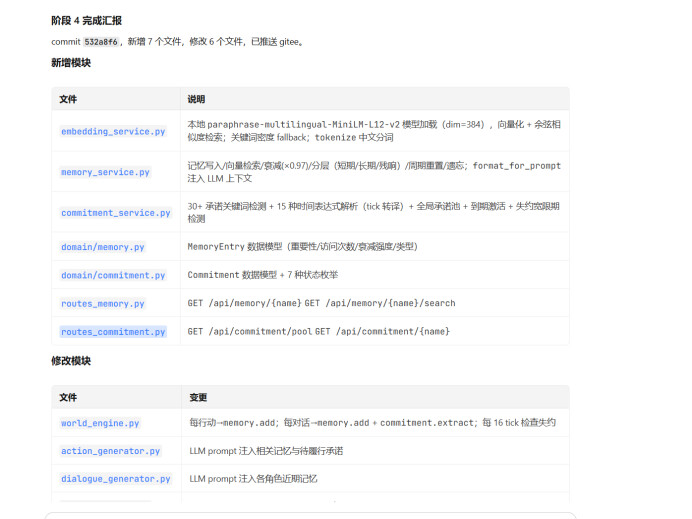Image resolution: width=692 pixels, height=519 pixels.
Task: Click the format_for_prompt description text
Action: coord(516,165)
